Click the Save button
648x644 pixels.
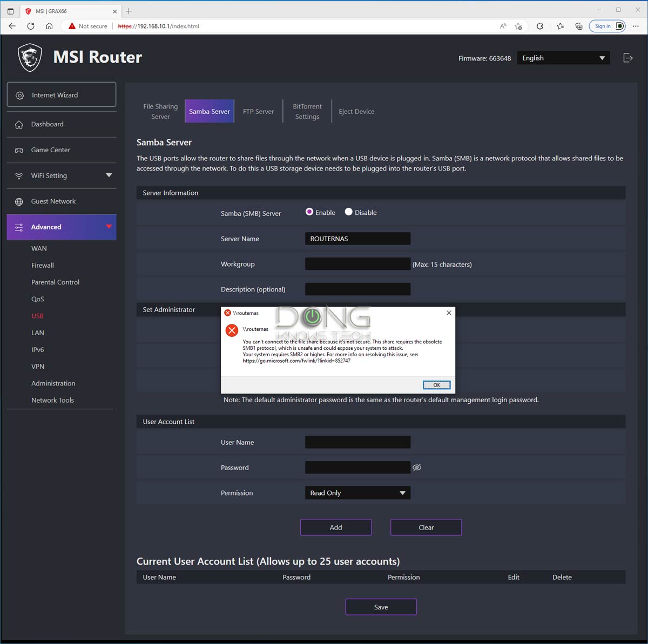[x=381, y=607]
